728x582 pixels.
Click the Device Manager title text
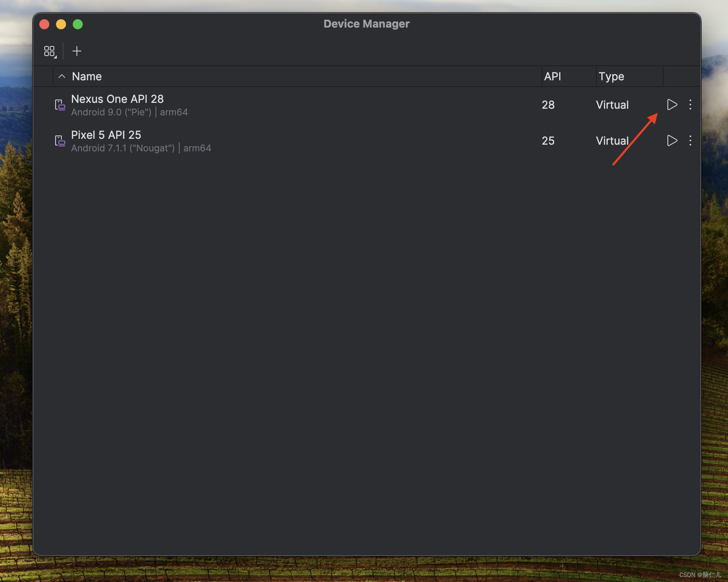click(367, 24)
